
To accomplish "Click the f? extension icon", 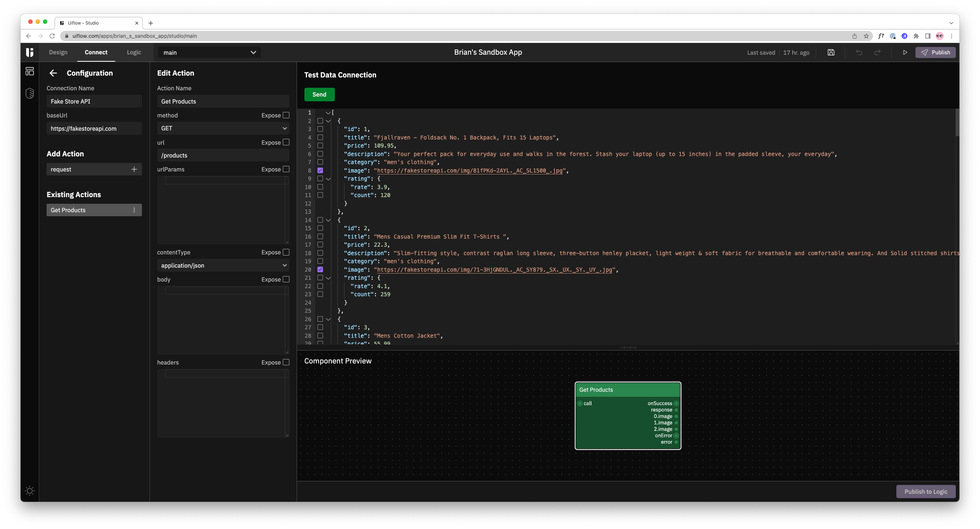I will 881,36.
